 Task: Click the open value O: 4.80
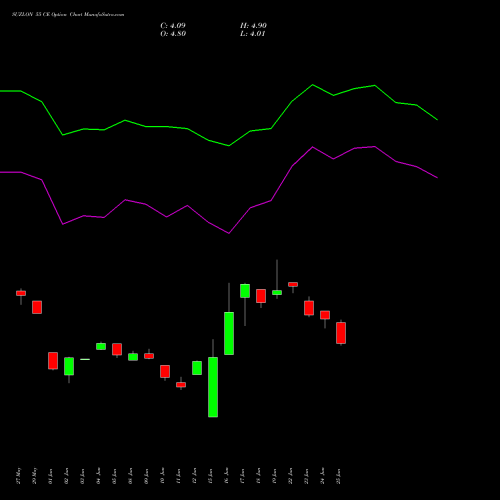click(173, 34)
